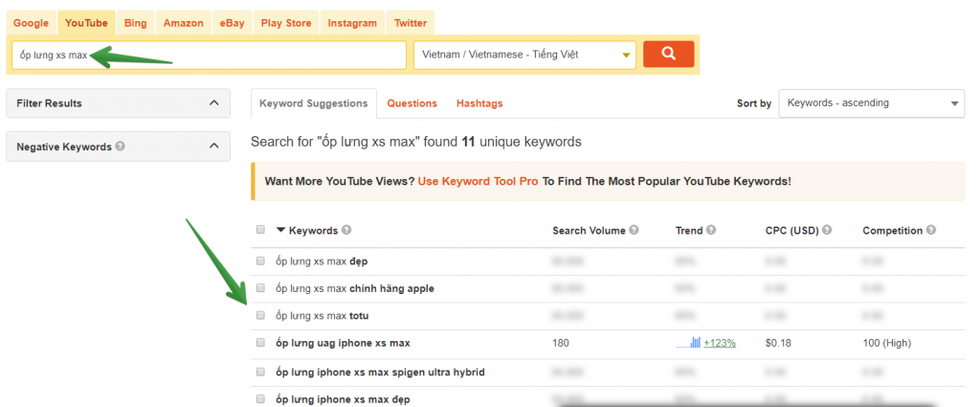Click the +123% trend link
The image size is (980, 407).
pyautogui.click(x=720, y=343)
